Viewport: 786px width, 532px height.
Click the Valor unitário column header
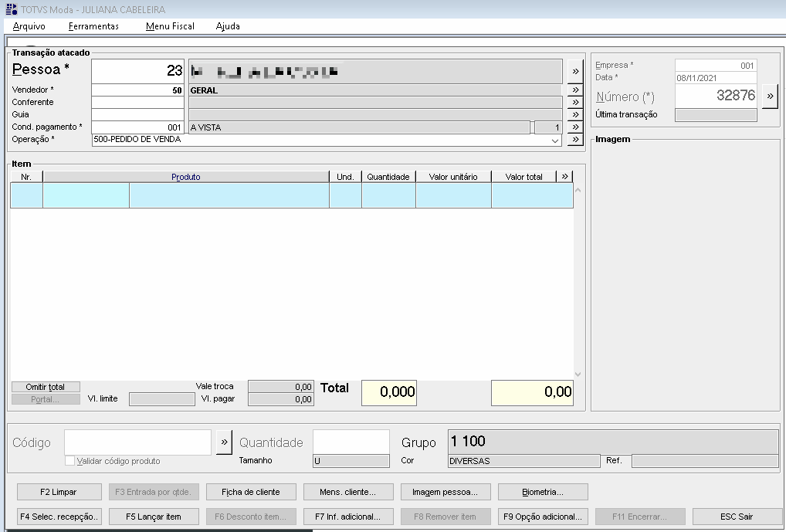(x=454, y=177)
